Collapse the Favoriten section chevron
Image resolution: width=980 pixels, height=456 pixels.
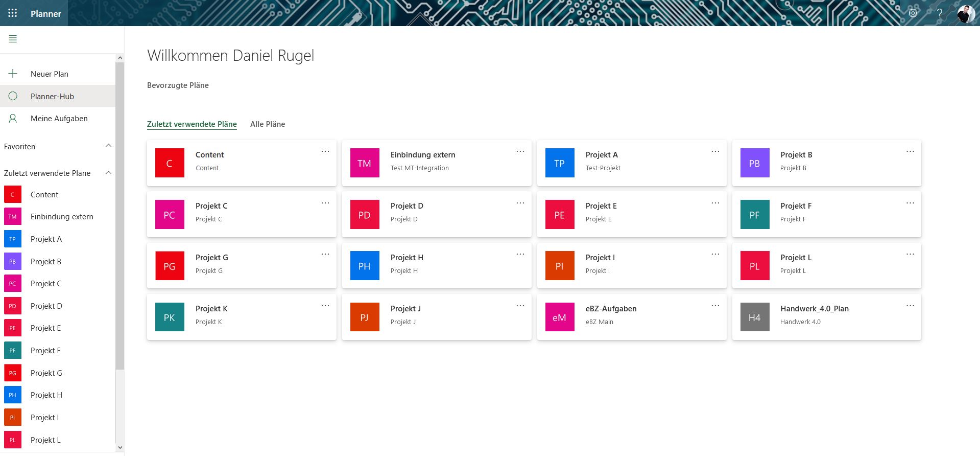tap(108, 146)
